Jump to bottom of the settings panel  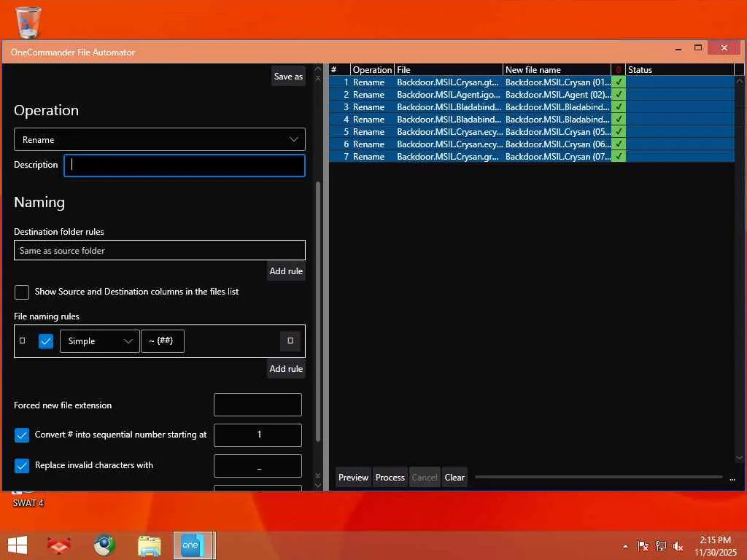coord(318,475)
